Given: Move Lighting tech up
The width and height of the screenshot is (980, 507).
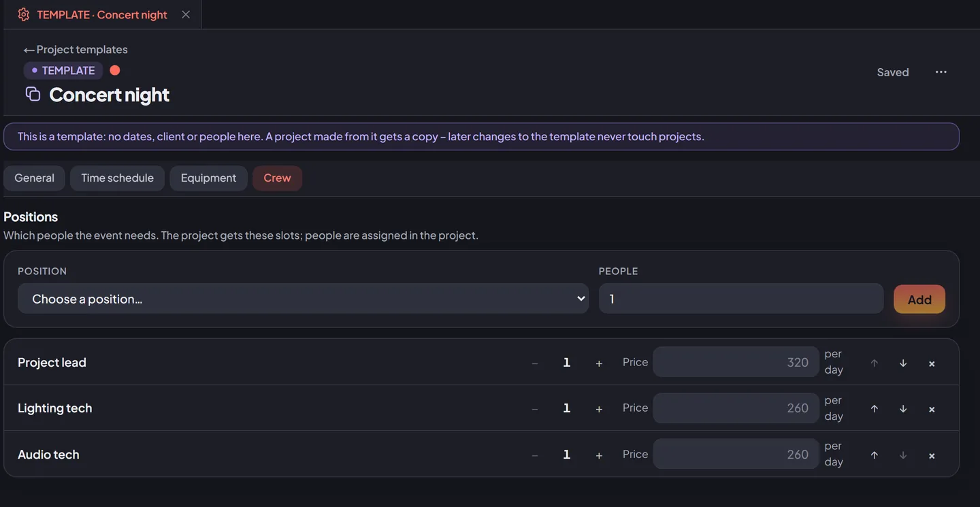Looking at the screenshot, I should click(x=875, y=409).
